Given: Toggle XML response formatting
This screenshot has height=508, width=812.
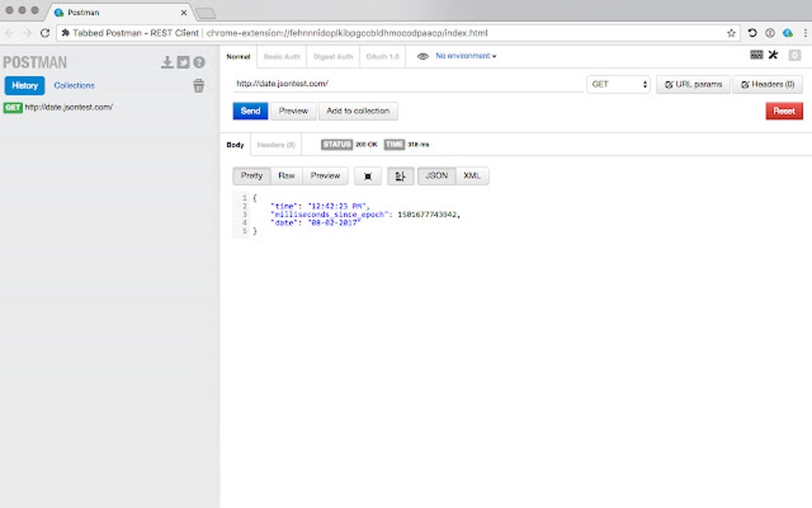Looking at the screenshot, I should click(471, 175).
